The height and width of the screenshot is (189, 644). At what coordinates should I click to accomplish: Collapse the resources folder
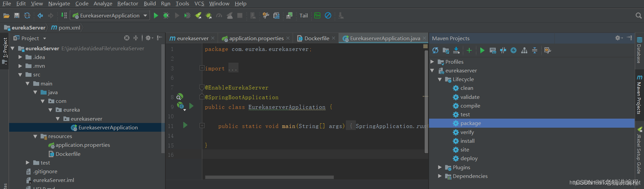click(x=35, y=136)
